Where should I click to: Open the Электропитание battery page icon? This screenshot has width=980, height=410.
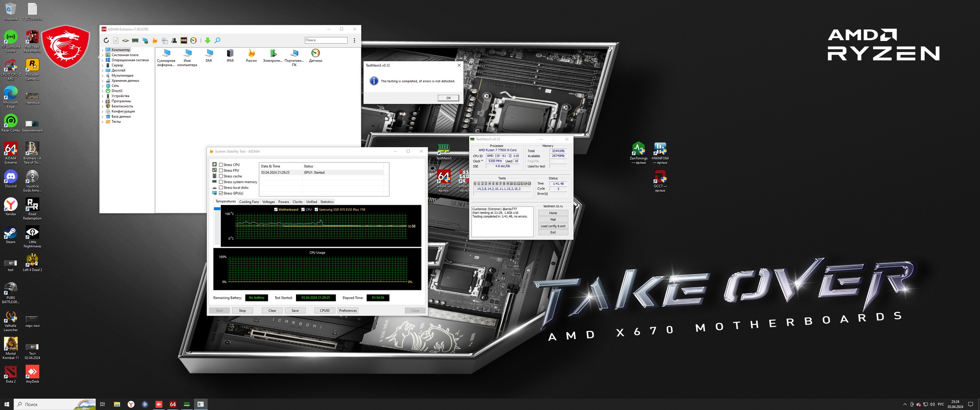click(x=273, y=56)
